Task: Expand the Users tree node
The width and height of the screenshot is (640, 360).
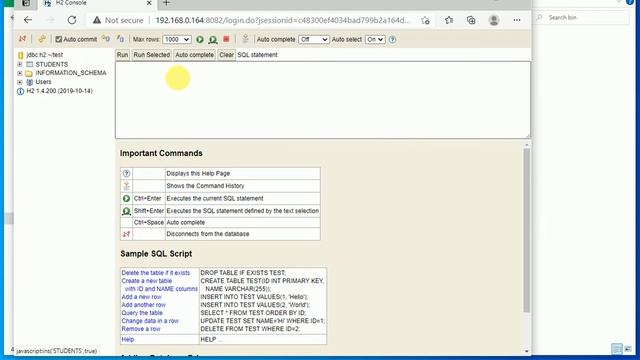Action: click(20, 82)
